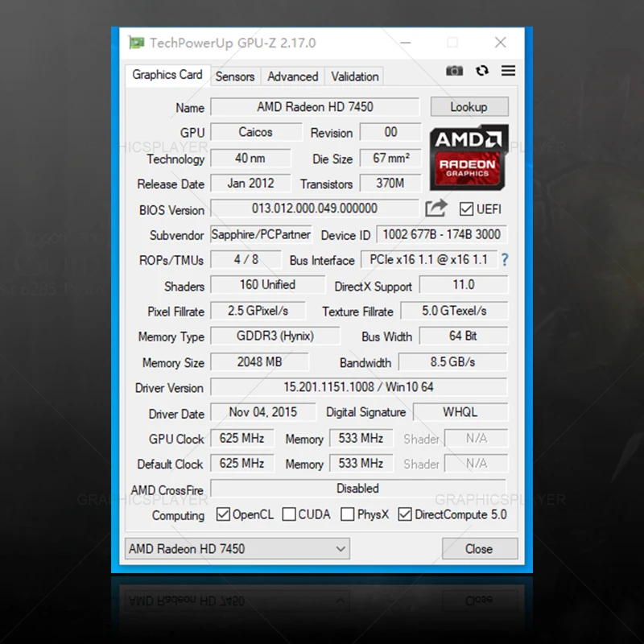
Task: Click the Subvendor field Sapphire/PCPartner
Action: [261, 234]
